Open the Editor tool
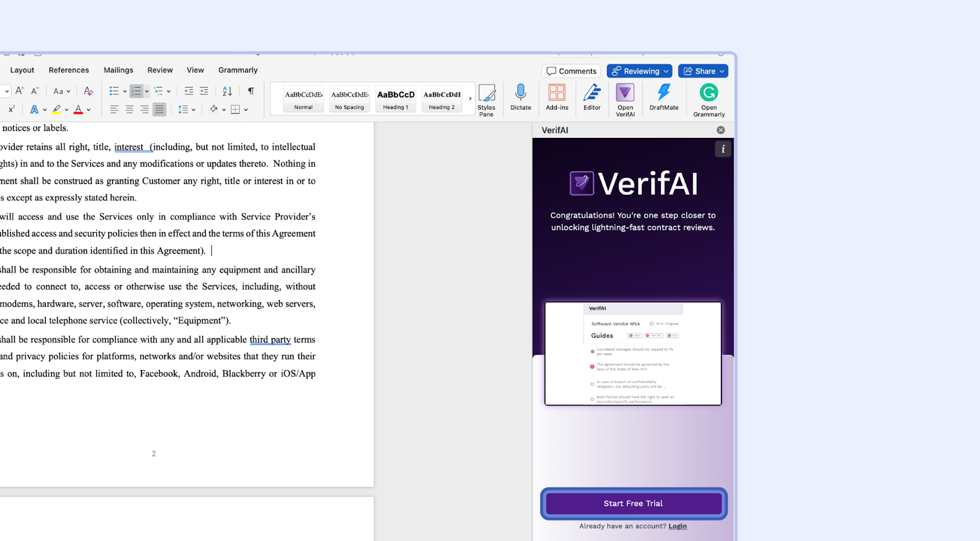Viewport: 980px width, 541px height. (x=592, y=97)
